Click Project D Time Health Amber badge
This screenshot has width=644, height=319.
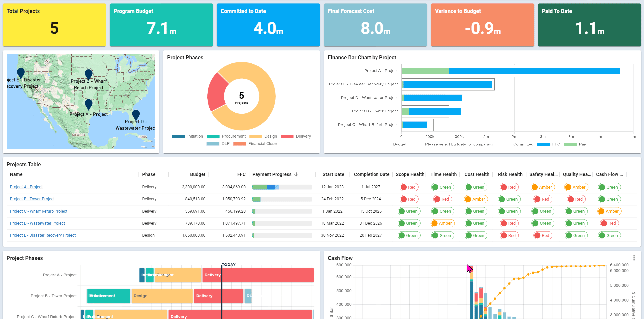click(x=443, y=223)
